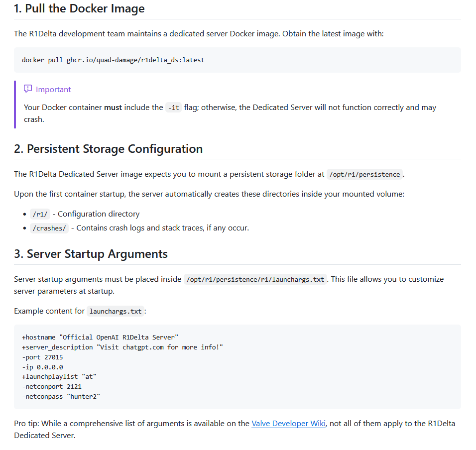Click the Important alert icon
The height and width of the screenshot is (450, 476).
pos(28,89)
